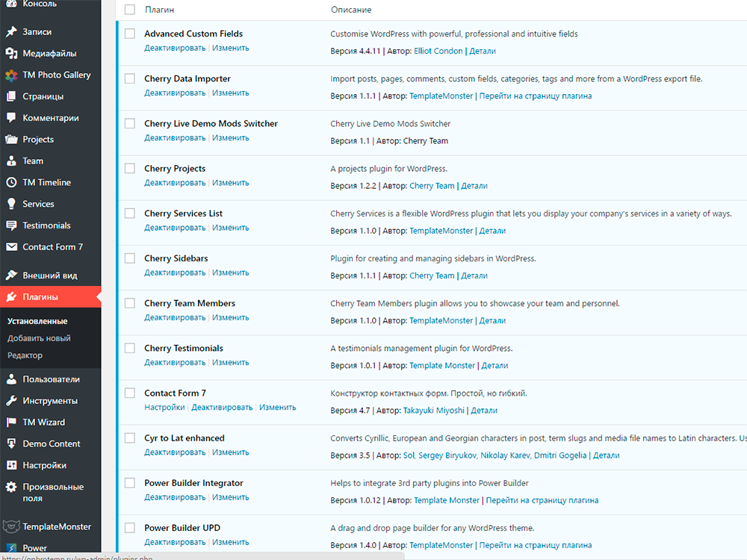Sort by the Плагин column header
The image size is (747, 560).
coord(160,10)
